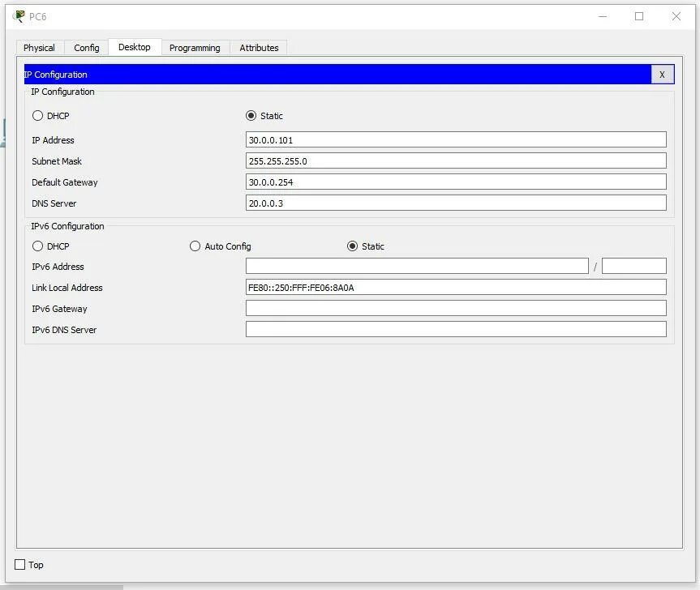Viewport: 700px width, 590px height.
Task: Switch to the Config tab
Action: (x=87, y=48)
